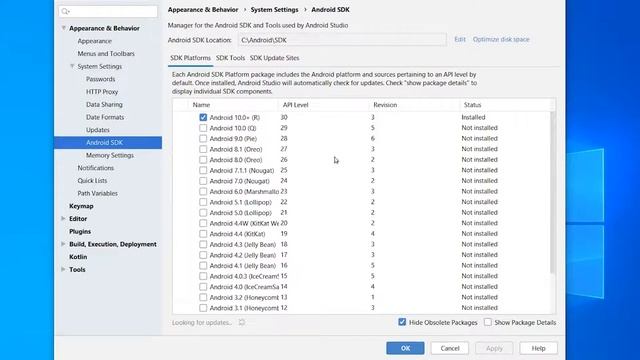Select HTTP Proxy settings
640x360 pixels.
[x=102, y=91]
